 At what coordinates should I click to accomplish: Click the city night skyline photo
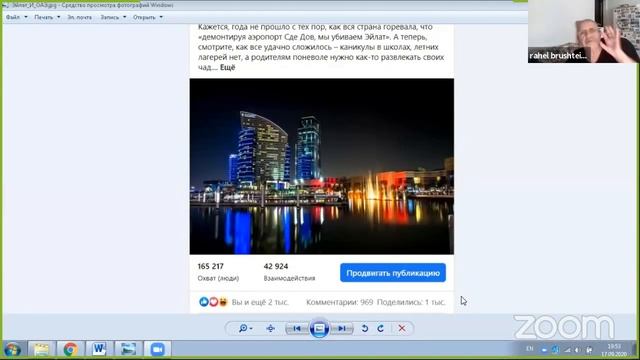322,166
